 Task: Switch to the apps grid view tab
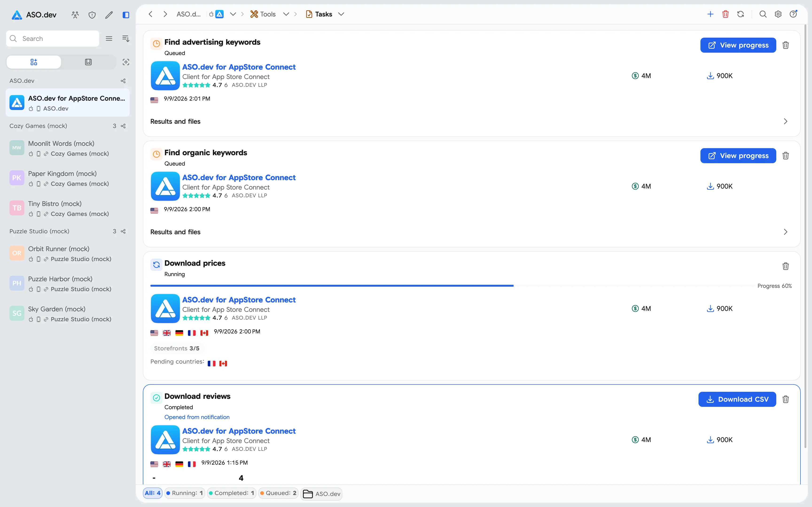34,62
